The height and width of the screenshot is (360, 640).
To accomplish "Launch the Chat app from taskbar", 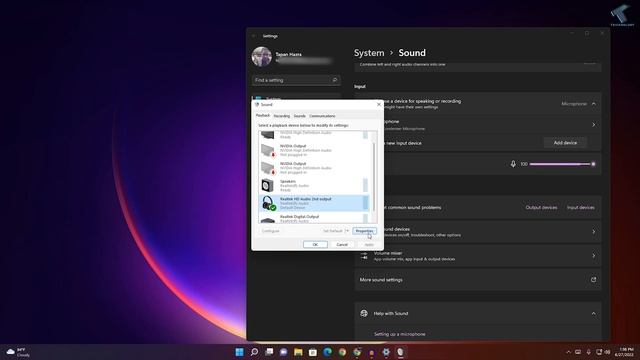I will (x=284, y=352).
